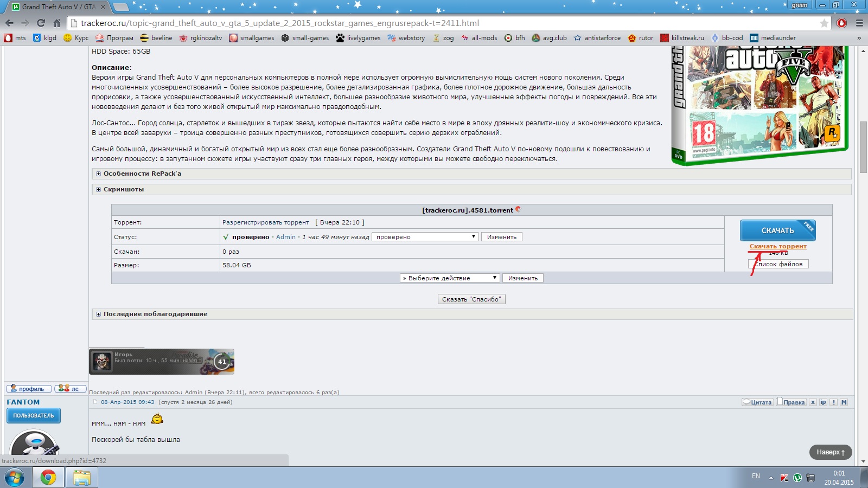The image size is (868, 488).
Task: Open the mts bookmark
Action: point(15,38)
